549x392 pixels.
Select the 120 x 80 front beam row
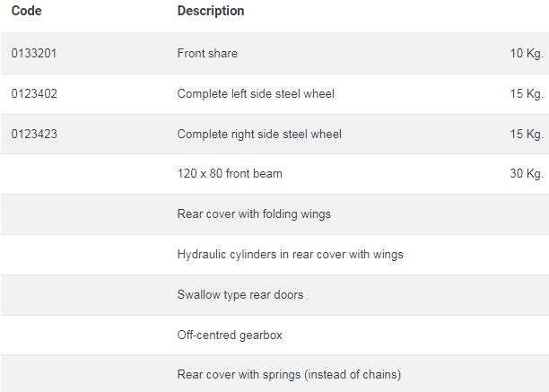pyautogui.click(x=230, y=174)
